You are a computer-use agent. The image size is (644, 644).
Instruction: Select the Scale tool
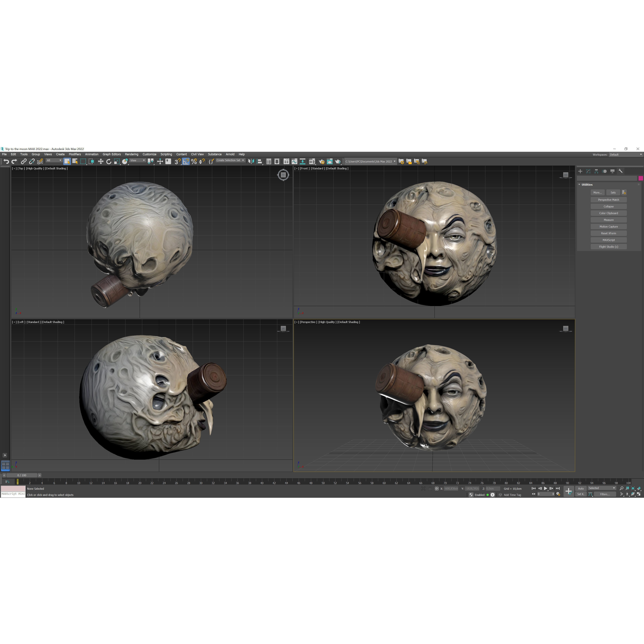point(117,162)
